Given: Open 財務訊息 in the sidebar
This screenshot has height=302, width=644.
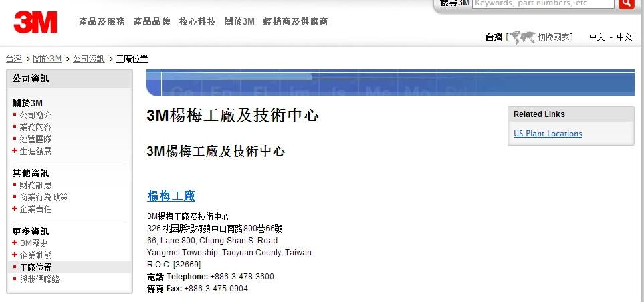Looking at the screenshot, I should 35,186.
